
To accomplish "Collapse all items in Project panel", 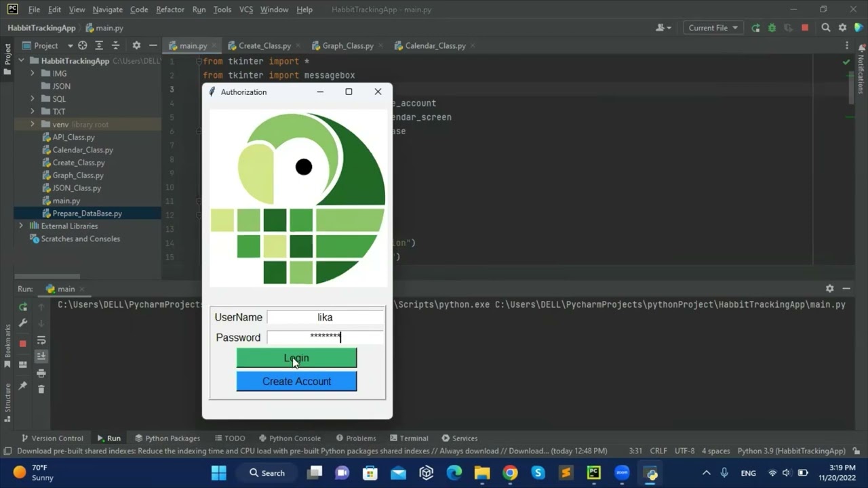I will point(115,45).
